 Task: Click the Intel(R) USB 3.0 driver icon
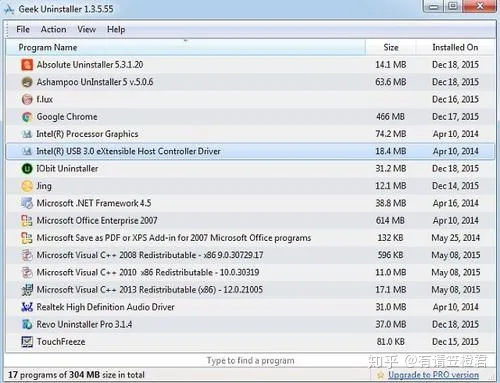click(27, 151)
